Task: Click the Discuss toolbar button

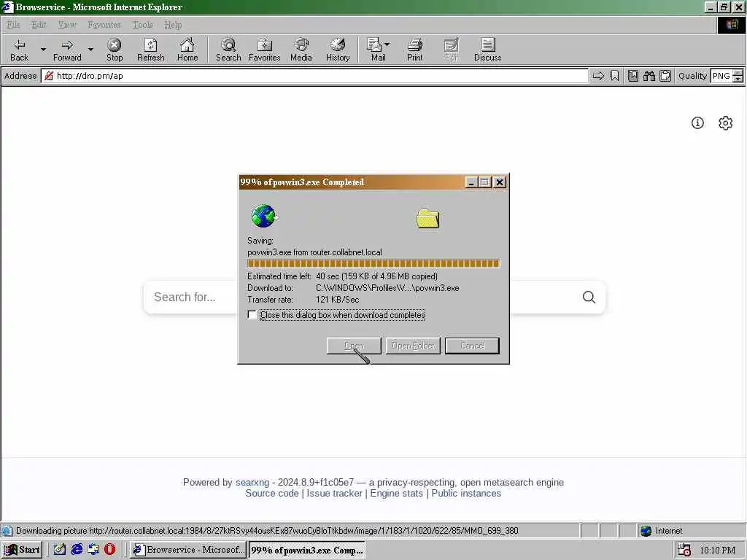Action: tap(487, 50)
